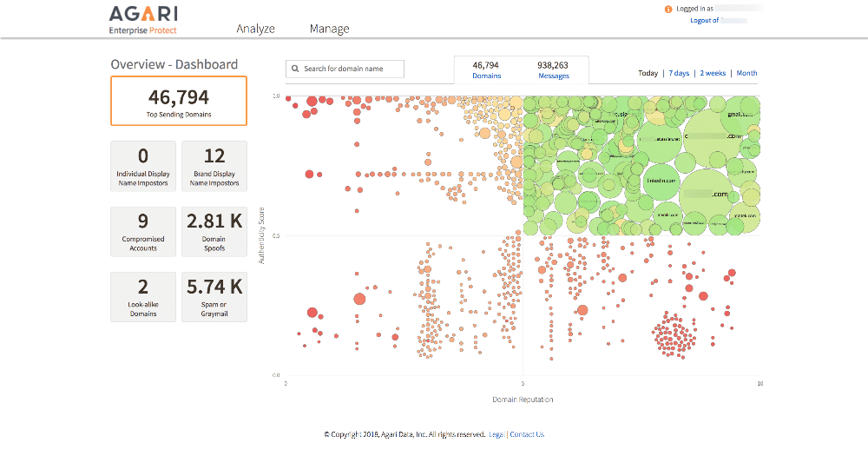Click the gmail.com bubble in chart

740,115
